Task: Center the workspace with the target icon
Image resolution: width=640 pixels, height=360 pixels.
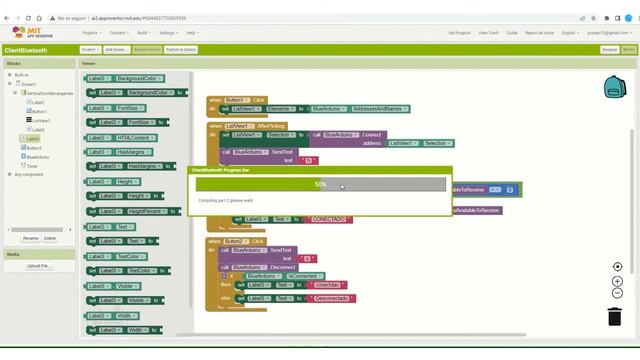Action: pos(617,267)
